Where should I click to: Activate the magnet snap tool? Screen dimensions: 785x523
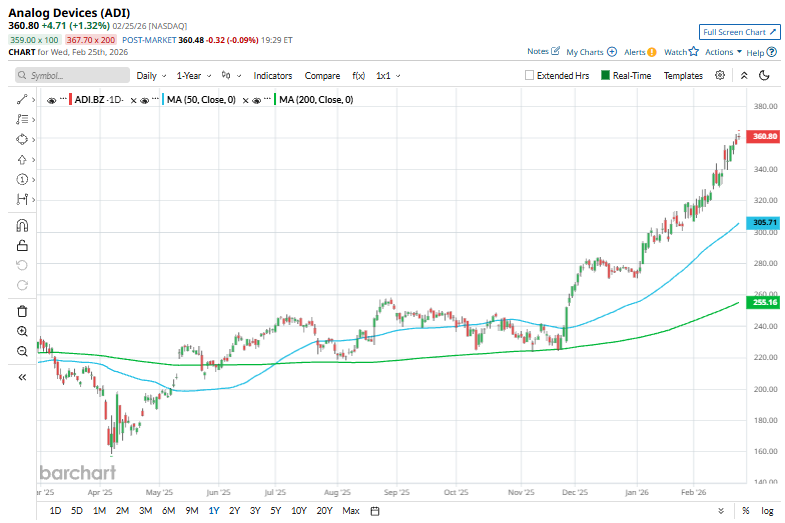(22, 226)
